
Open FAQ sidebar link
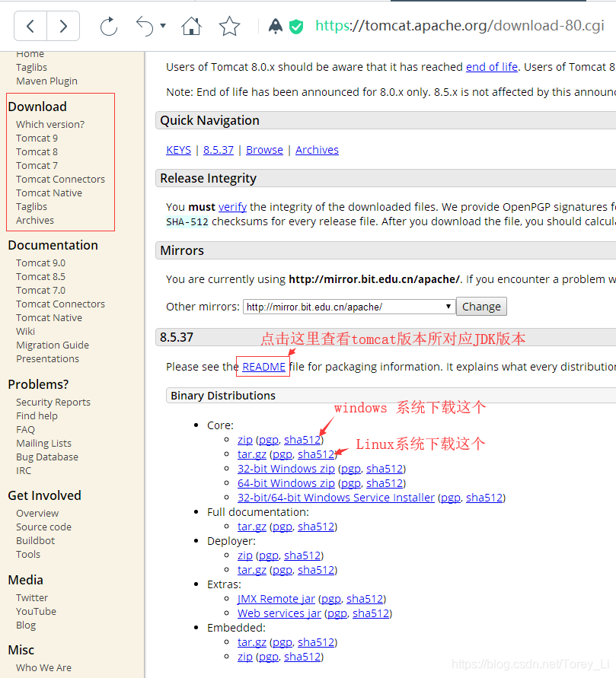coord(26,430)
